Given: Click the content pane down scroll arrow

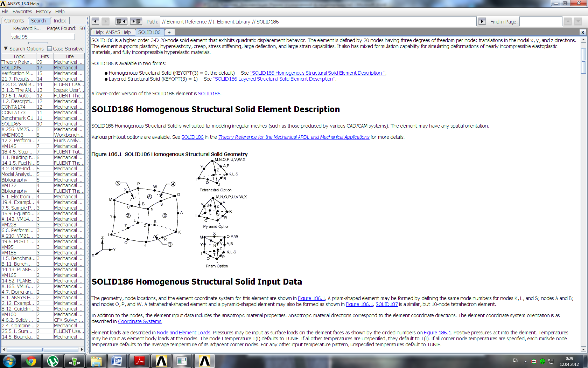Looking at the screenshot, I should pos(583,349).
